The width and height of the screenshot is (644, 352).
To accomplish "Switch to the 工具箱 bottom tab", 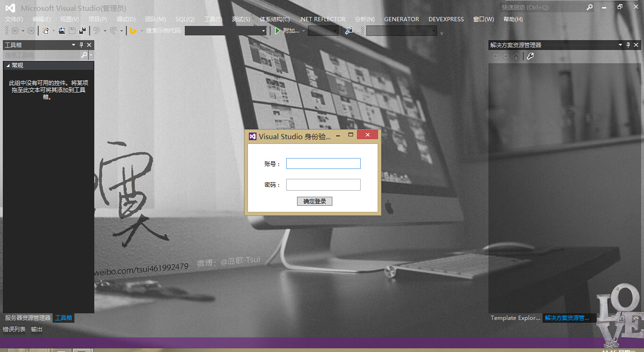I will click(64, 318).
